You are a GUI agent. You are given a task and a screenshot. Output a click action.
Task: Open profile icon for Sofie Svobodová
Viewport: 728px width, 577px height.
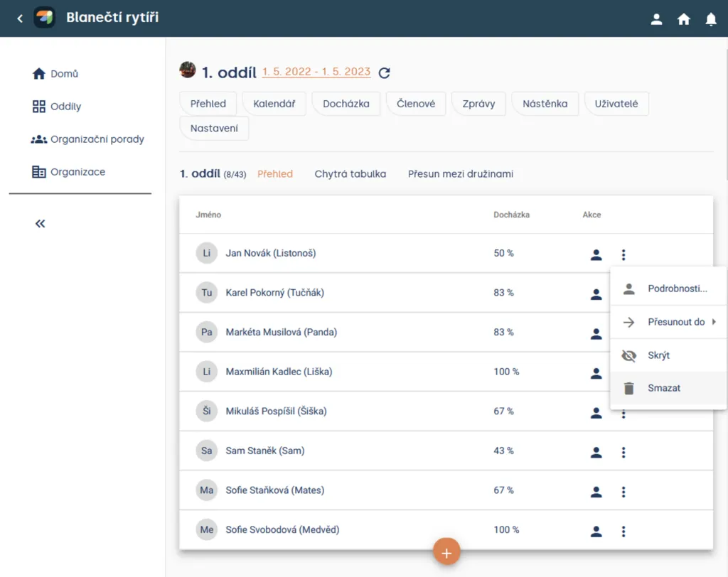tap(596, 531)
